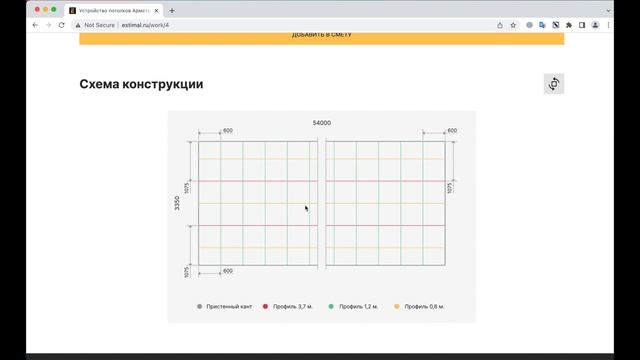
Task: Click the 'Схема конструкции' heading
Action: 141,84
